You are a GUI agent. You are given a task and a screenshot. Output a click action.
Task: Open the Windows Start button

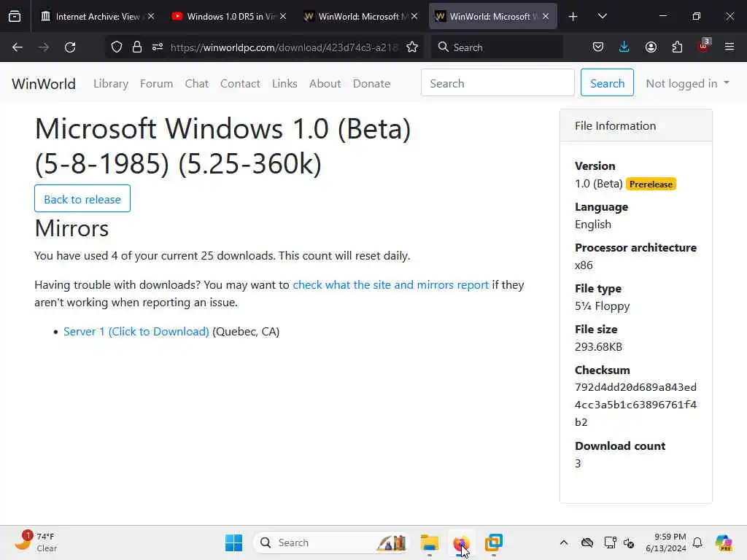(233, 542)
